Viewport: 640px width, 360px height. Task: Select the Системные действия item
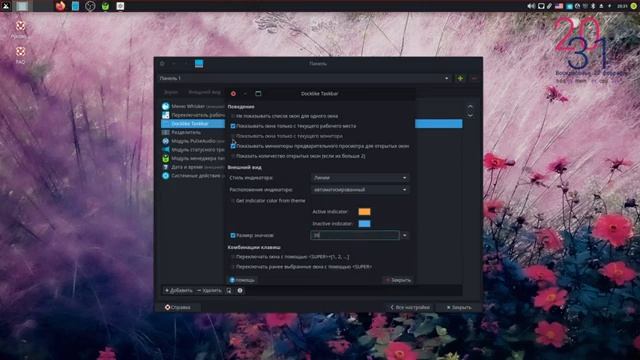coord(193,176)
